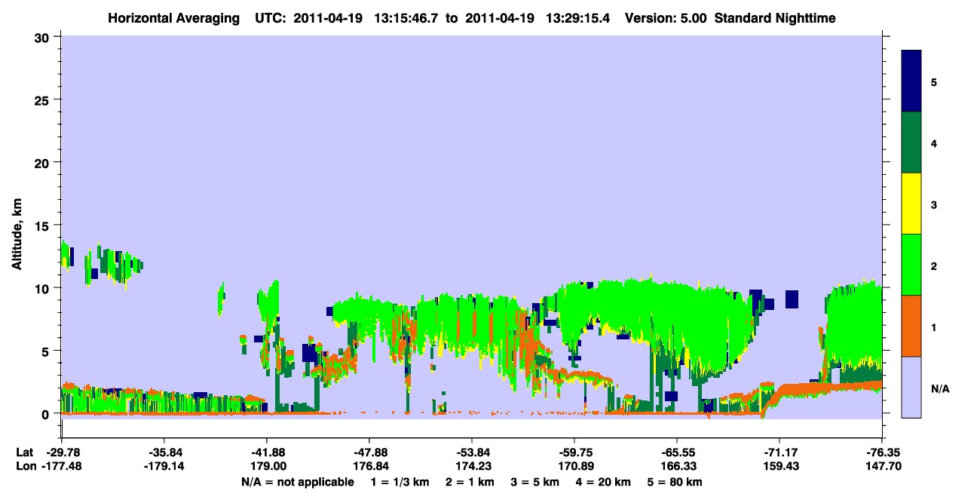
Task: Click the dark blue level 5 legend swatch
Action: coord(911,81)
